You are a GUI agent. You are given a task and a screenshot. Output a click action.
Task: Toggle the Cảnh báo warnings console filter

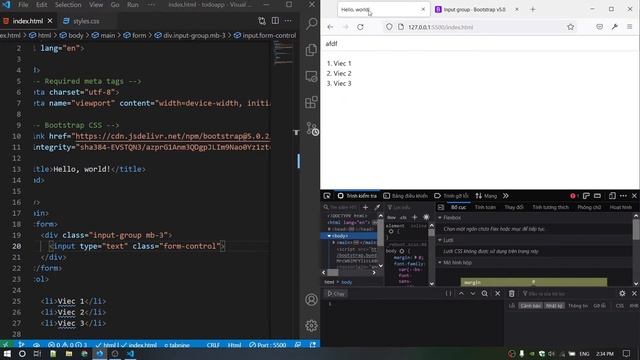530,306
